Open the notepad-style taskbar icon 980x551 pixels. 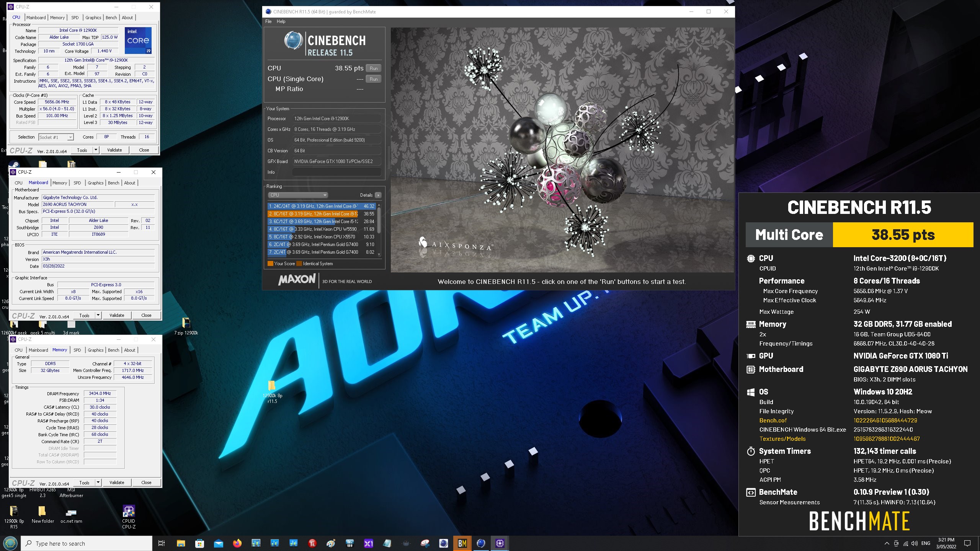(387, 543)
